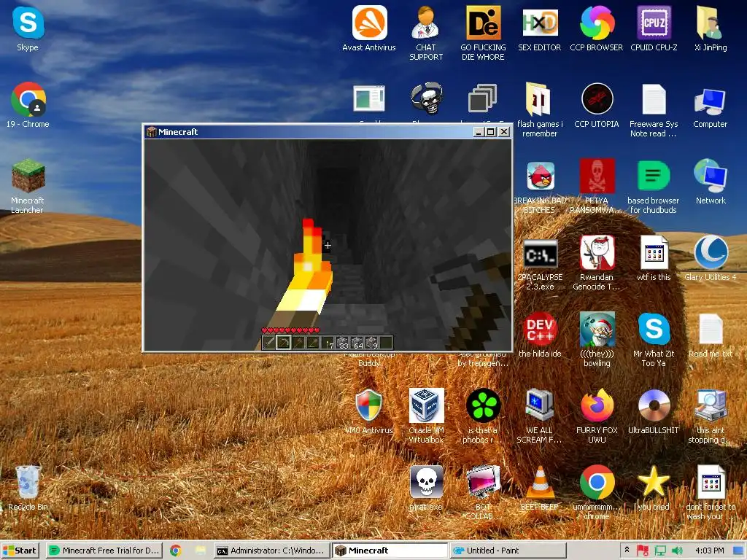747x560 pixels.
Task: Switch to Untitled - Paint taskbar window
Action: coord(508,551)
